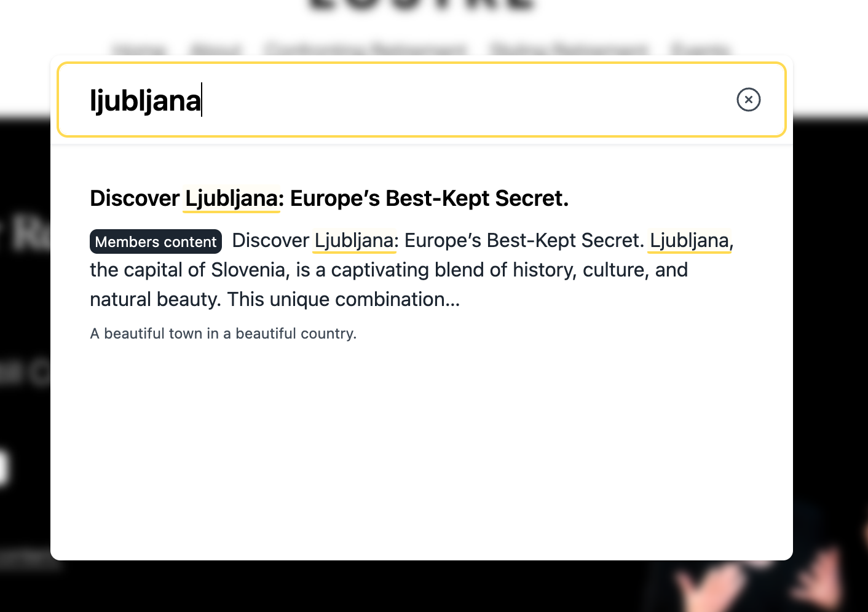Dismiss search by clicking dark backdrop left of modal

tap(25, 307)
